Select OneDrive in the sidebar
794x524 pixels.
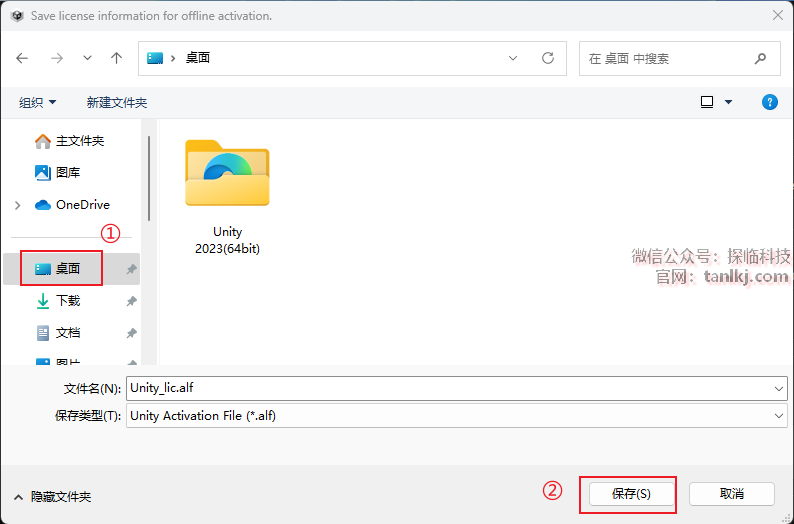click(72, 205)
